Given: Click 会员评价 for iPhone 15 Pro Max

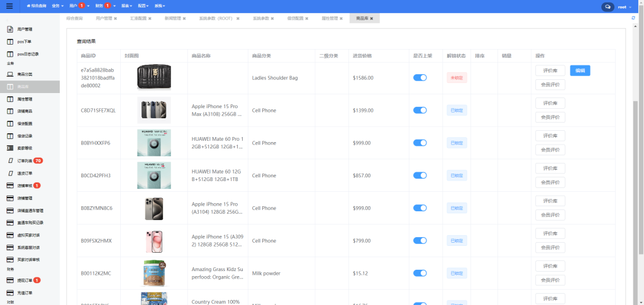Looking at the screenshot, I should click(550, 117).
